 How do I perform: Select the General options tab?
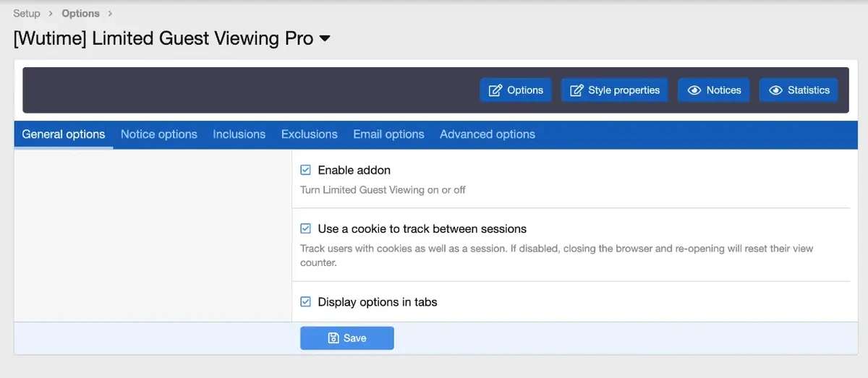(x=64, y=134)
